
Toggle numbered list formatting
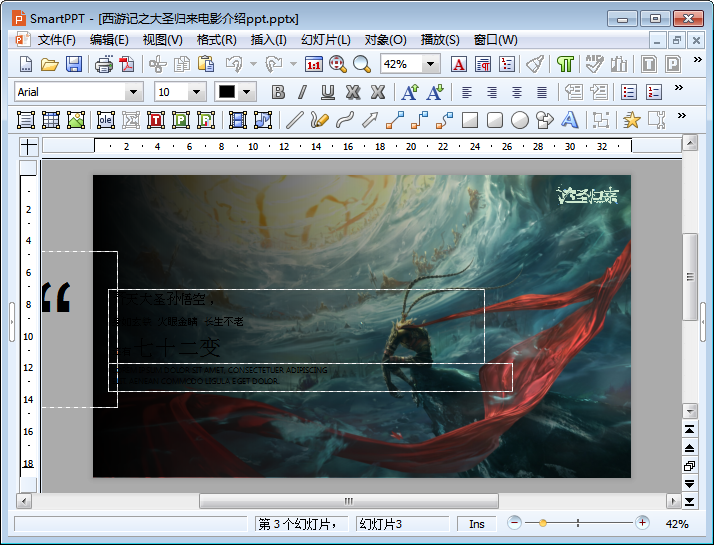pyautogui.click(x=654, y=92)
